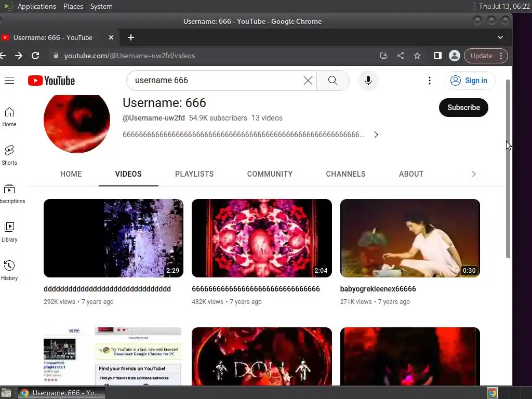This screenshot has width=532, height=399.
Task: Open babyogrekleenex66666 video title
Action: pyautogui.click(x=378, y=289)
